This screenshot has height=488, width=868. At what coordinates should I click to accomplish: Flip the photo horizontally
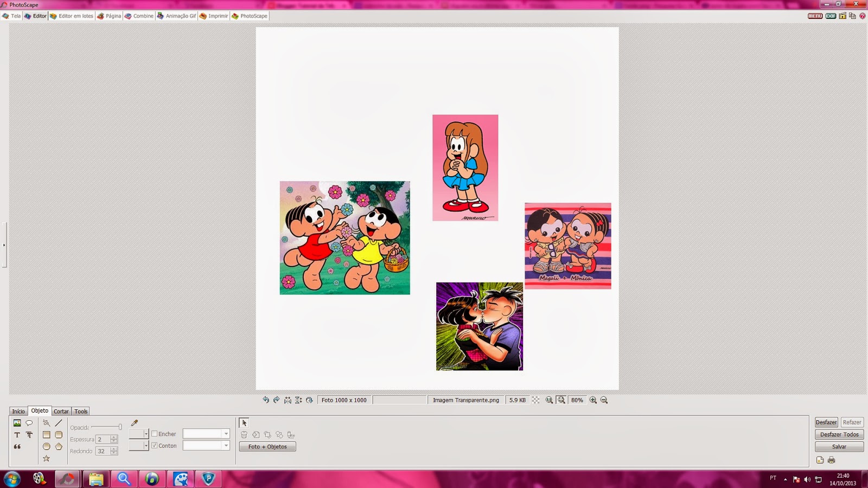288,400
